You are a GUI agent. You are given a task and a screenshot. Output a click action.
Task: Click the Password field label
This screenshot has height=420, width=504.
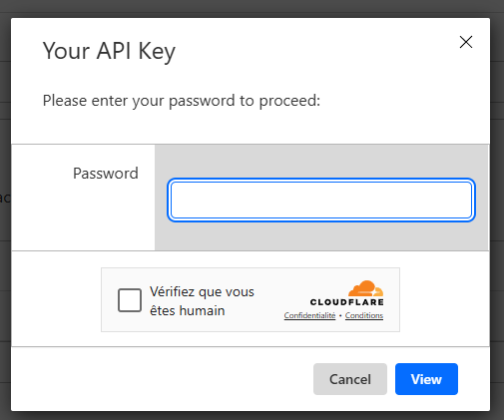click(x=106, y=174)
